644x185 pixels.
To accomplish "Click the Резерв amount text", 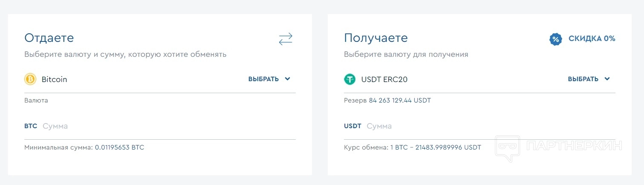I will tap(387, 100).
